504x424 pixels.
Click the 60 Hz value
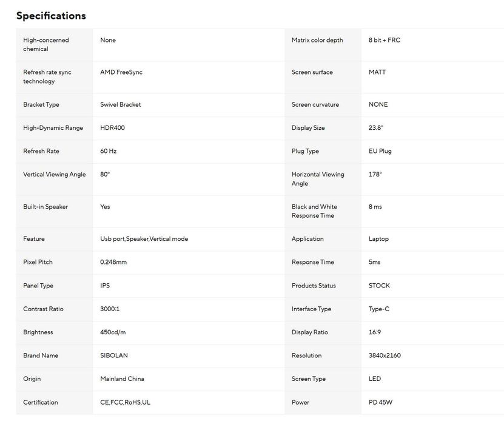pos(109,151)
